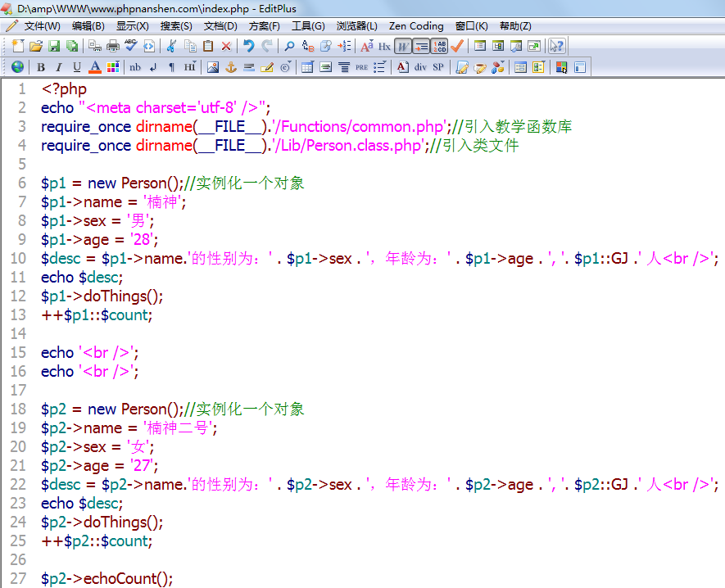Insert an image tag

(x=213, y=67)
